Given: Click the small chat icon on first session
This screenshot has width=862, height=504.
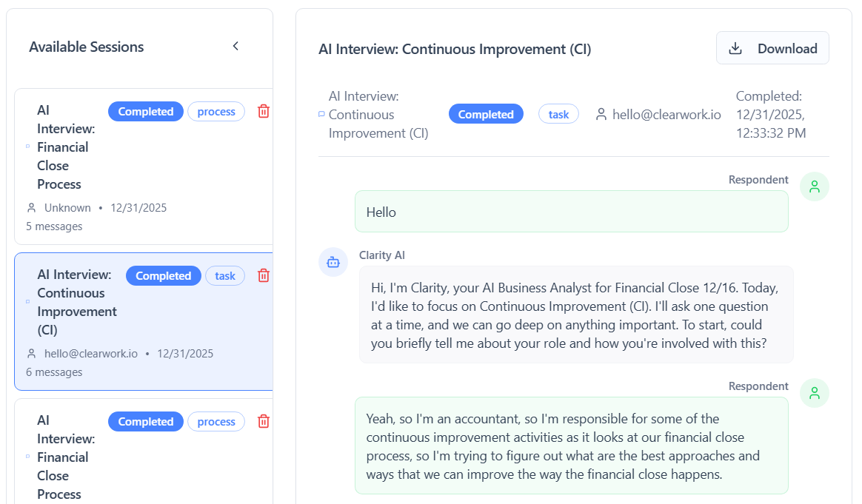Looking at the screenshot, I should [27, 147].
